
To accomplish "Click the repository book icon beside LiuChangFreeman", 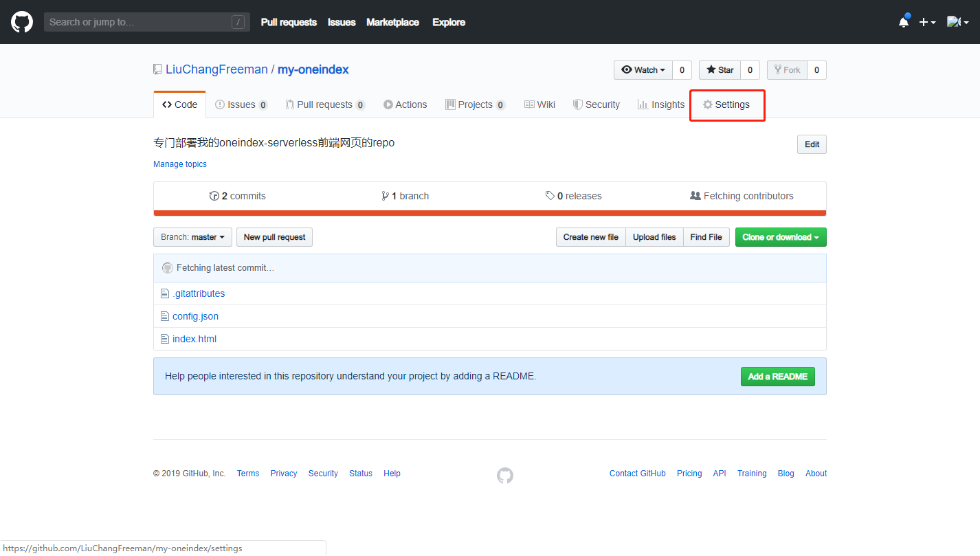I will tap(158, 69).
